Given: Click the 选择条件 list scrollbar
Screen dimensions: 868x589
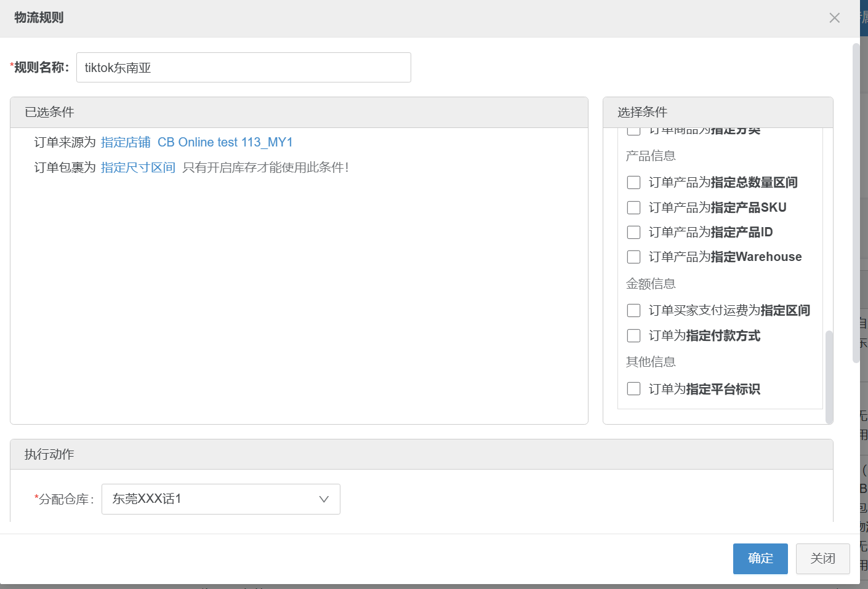Looking at the screenshot, I should (x=829, y=375).
